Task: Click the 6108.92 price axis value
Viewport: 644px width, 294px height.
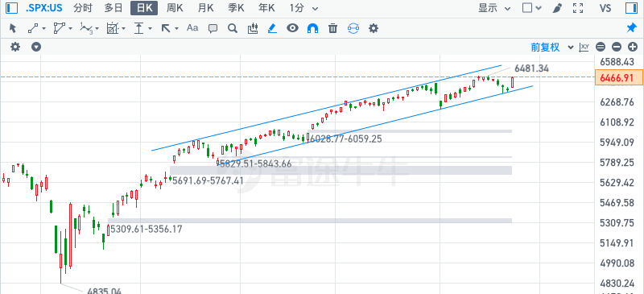Action: point(617,122)
